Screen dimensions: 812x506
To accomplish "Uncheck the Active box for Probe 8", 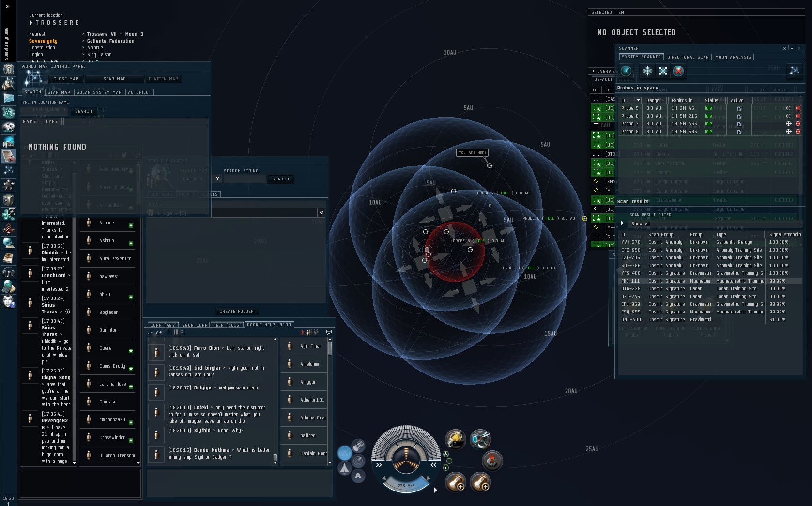I will pyautogui.click(x=739, y=132).
